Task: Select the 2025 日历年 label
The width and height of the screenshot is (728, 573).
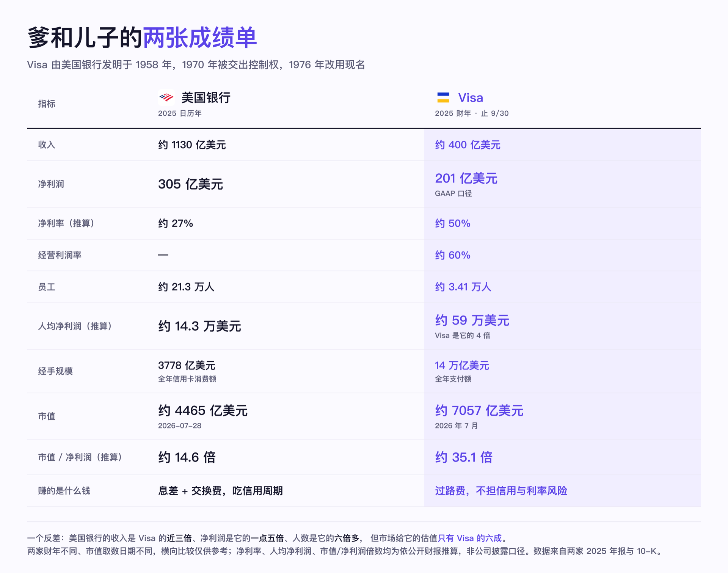Action: (180, 113)
